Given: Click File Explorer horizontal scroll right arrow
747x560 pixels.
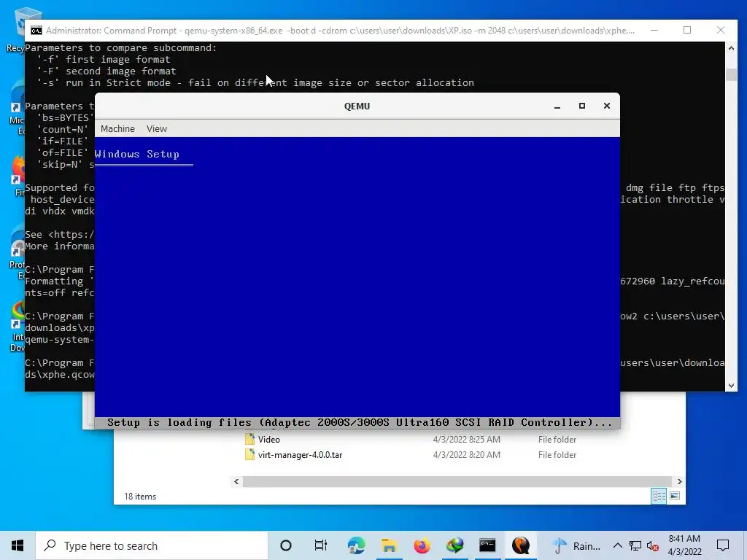Looking at the screenshot, I should click(x=679, y=481).
